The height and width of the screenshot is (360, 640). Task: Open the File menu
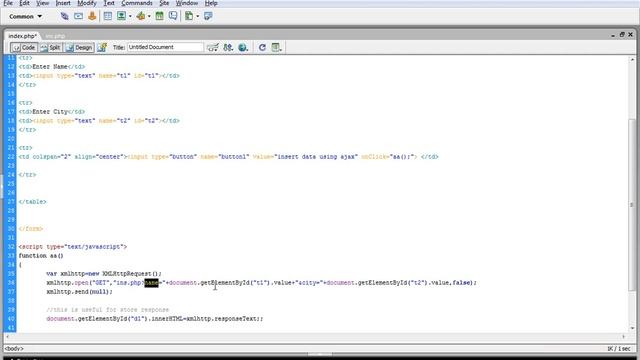8,3
